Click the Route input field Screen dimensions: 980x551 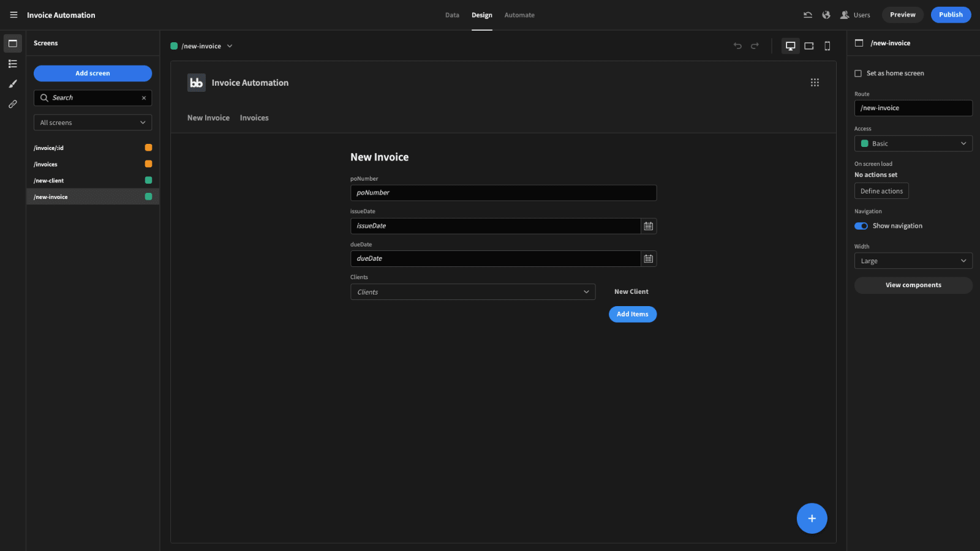913,108
